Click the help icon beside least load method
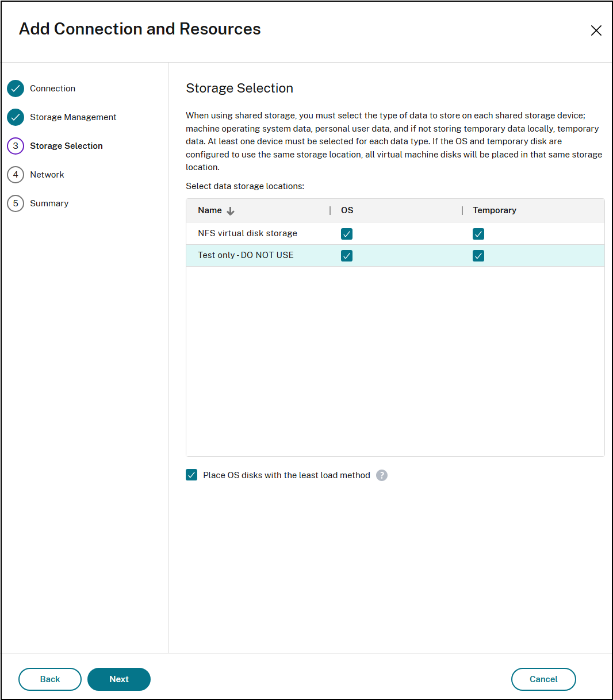Image resolution: width=613 pixels, height=700 pixels. click(x=381, y=475)
